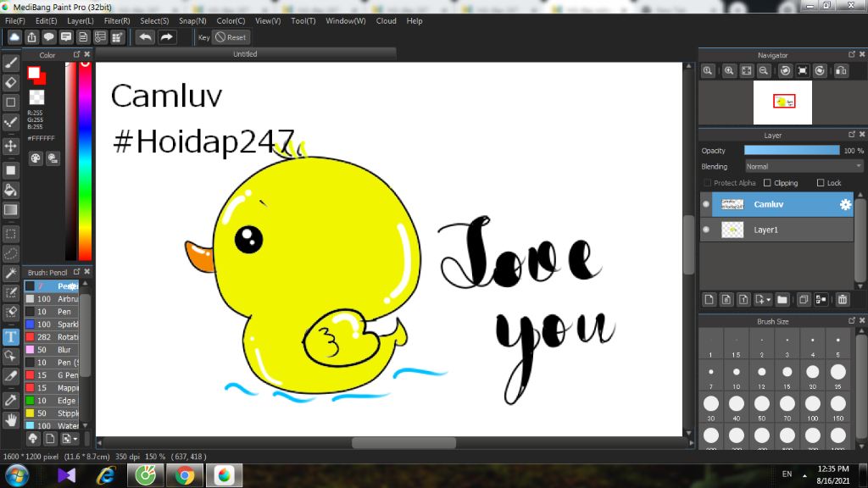Switch to the Untitled canvas tab

(x=245, y=54)
